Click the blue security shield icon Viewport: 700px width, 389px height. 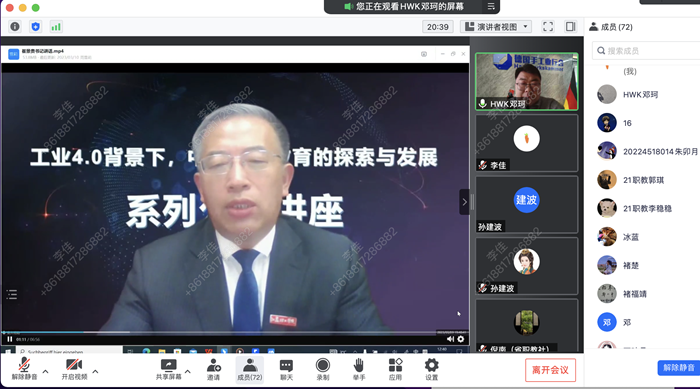pyautogui.click(x=35, y=27)
